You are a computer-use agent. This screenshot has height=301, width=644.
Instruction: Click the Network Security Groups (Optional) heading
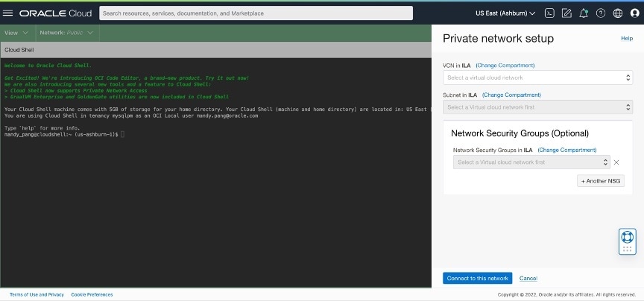(520, 133)
